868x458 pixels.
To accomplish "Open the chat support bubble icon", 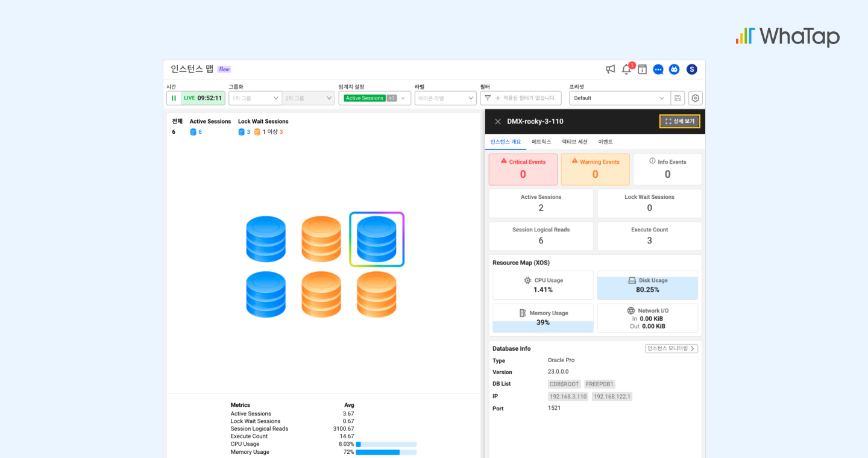I will [x=658, y=69].
